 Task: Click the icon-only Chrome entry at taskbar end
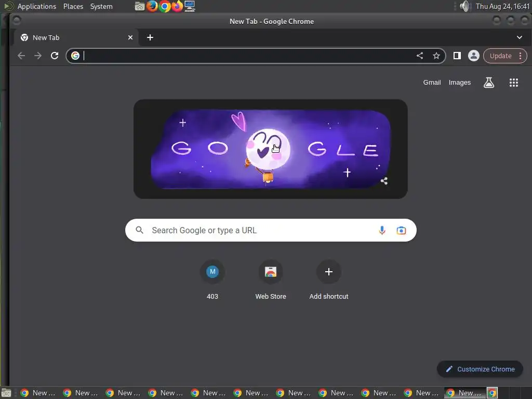[x=493, y=393]
